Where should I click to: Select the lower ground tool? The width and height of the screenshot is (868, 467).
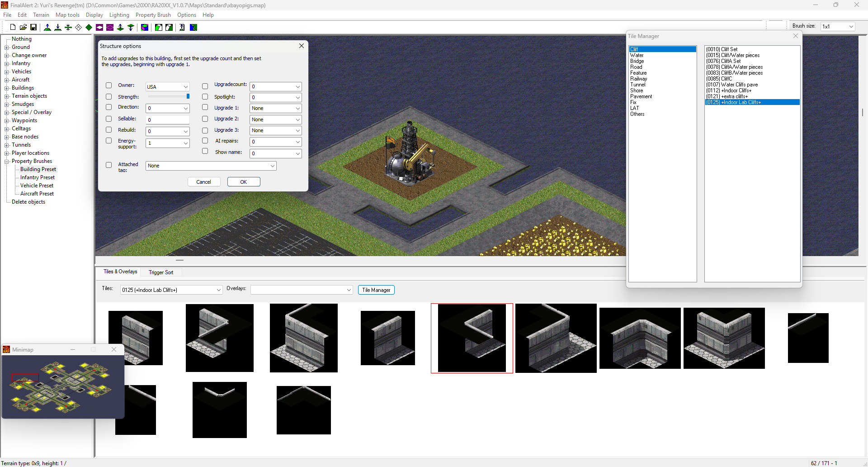(58, 27)
